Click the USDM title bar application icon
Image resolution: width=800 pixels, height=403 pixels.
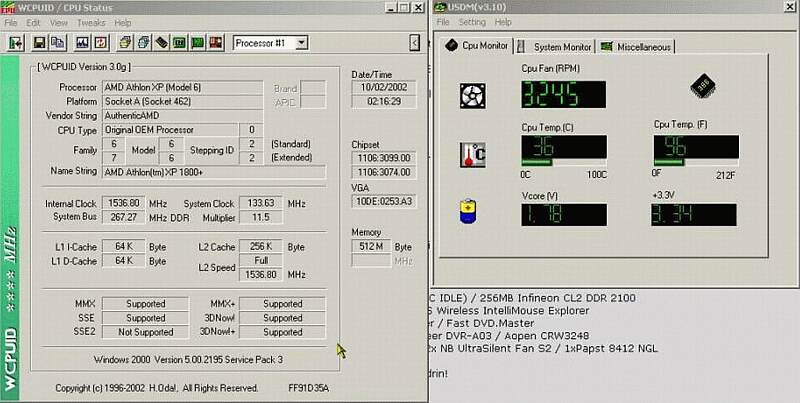pyautogui.click(x=440, y=7)
